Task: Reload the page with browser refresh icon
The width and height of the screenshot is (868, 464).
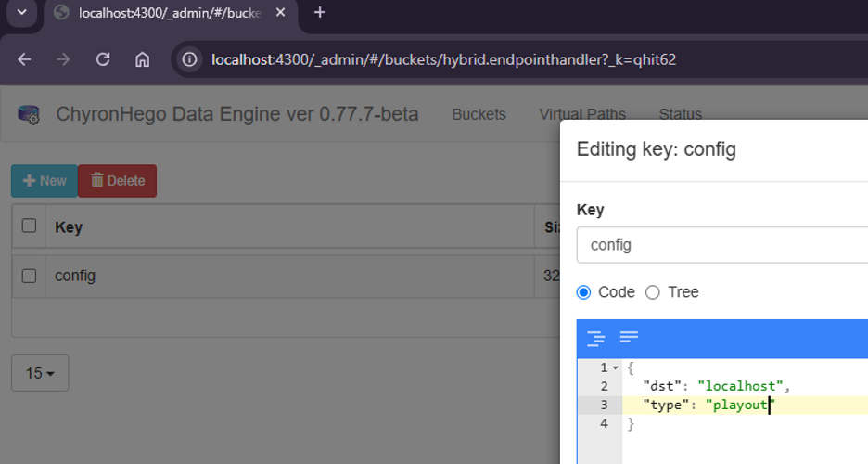Action: pyautogui.click(x=103, y=59)
